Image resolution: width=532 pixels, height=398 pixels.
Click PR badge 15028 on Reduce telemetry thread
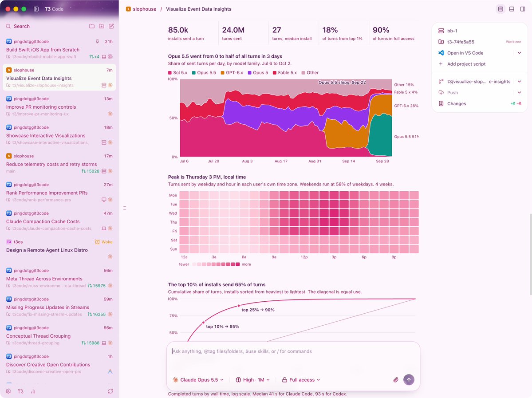(x=90, y=171)
